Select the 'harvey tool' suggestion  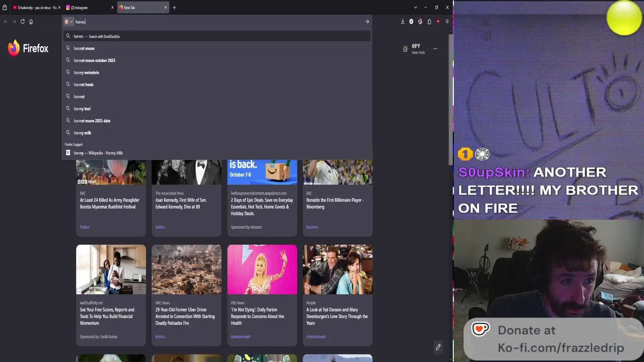click(217, 109)
